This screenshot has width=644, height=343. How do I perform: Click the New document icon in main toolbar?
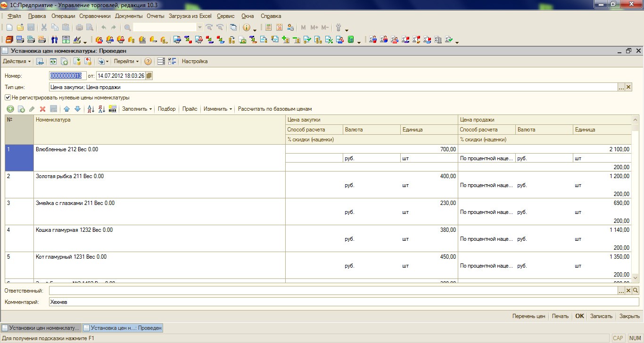coord(9,28)
